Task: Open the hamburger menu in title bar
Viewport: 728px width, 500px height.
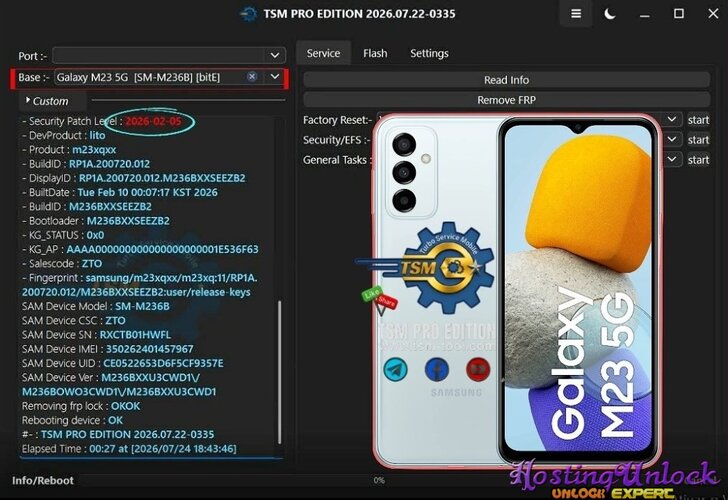Action: pos(576,14)
